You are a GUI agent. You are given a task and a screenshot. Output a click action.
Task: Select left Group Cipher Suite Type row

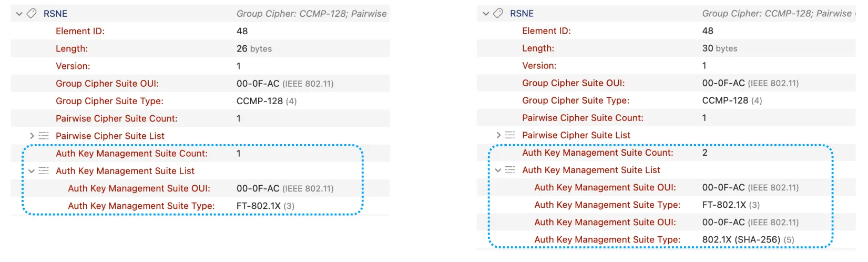click(x=200, y=101)
